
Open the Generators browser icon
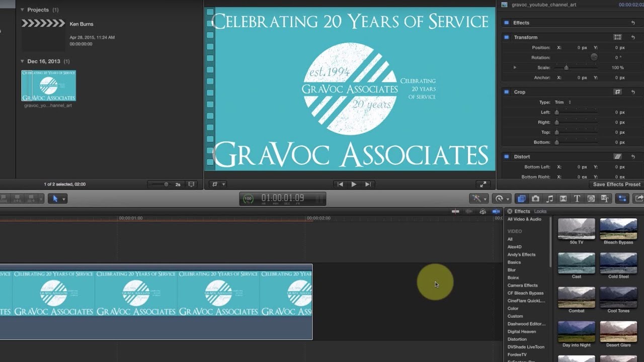591,199
